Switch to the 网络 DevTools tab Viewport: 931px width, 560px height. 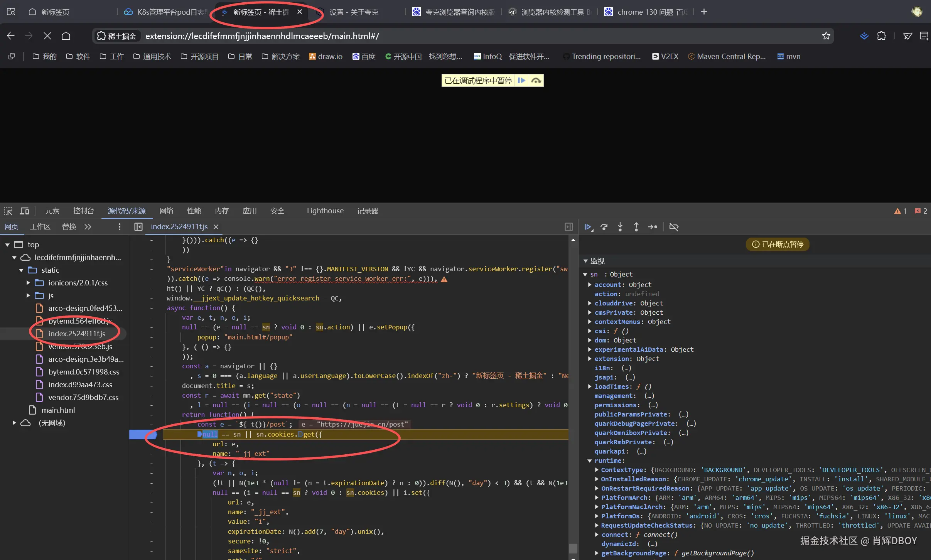click(166, 211)
